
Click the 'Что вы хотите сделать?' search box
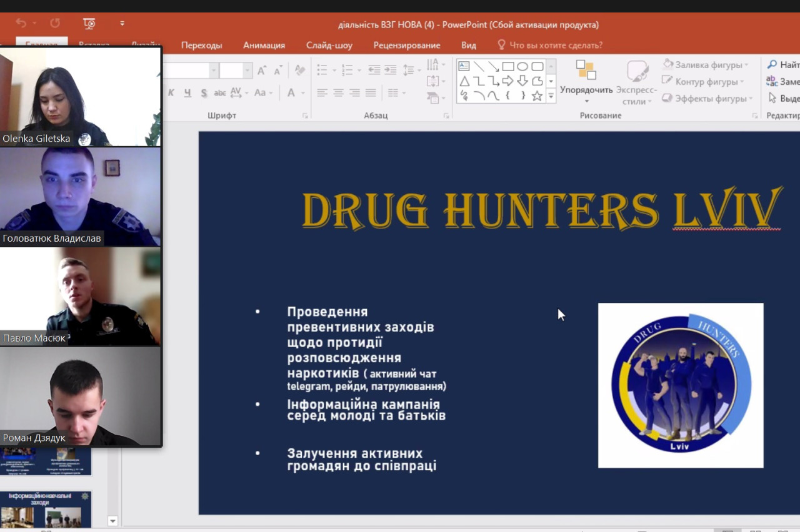point(550,45)
